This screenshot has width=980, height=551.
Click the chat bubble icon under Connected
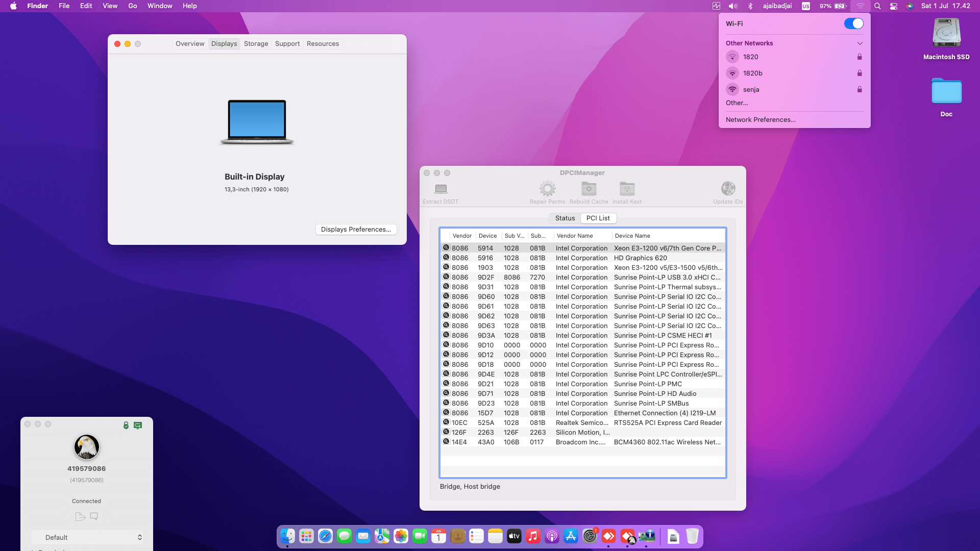[94, 516]
